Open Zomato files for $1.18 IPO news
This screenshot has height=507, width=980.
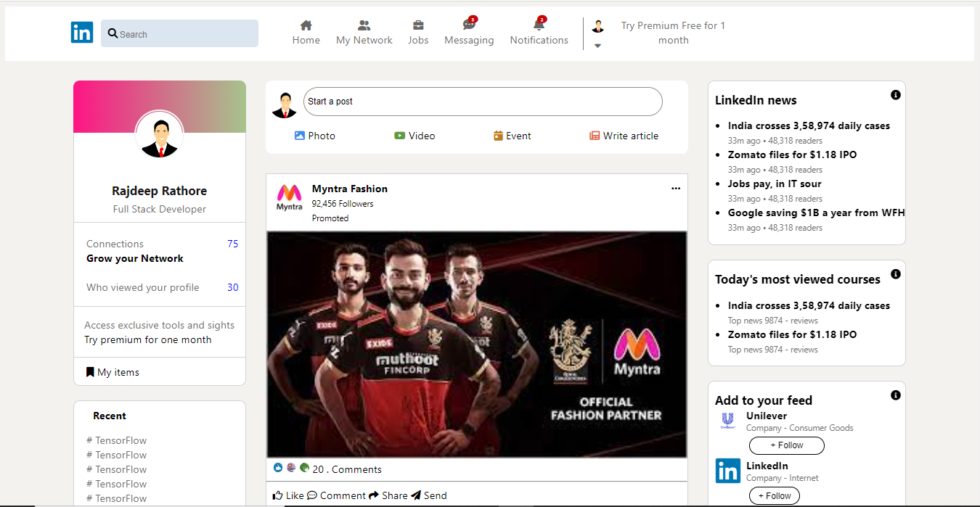(792, 154)
